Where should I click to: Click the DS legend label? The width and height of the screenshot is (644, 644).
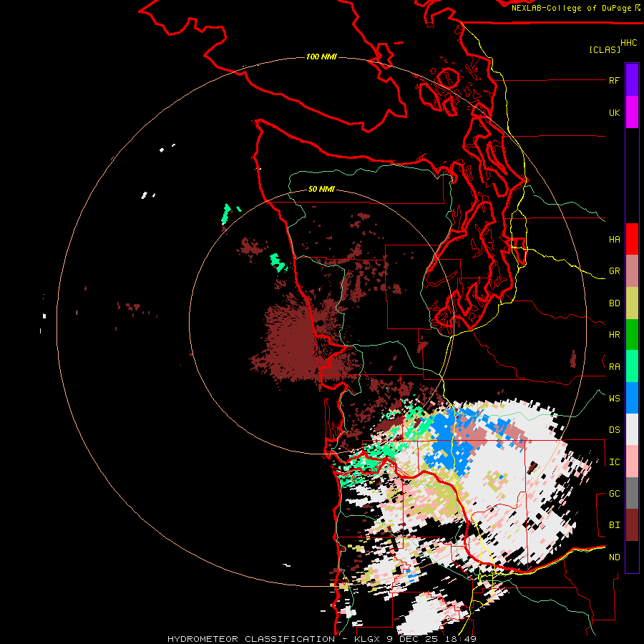point(614,429)
